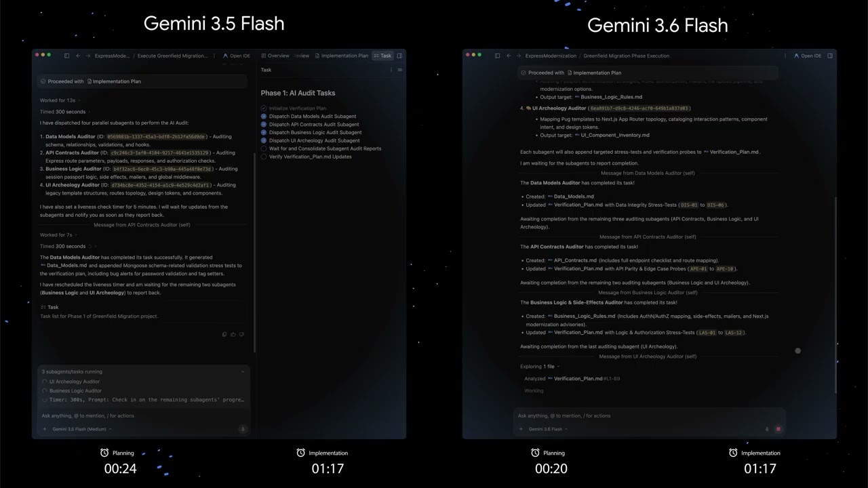
Task: Collapse the 3 subagents/tasks running panel
Action: [x=243, y=371]
